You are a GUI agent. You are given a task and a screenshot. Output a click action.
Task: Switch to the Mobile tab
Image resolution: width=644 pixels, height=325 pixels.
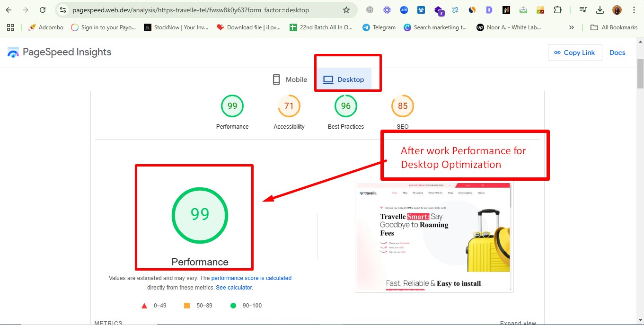pyautogui.click(x=290, y=79)
